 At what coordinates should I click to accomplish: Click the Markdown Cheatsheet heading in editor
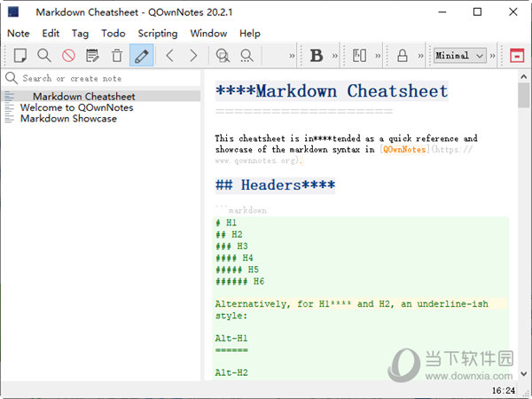coord(332,91)
